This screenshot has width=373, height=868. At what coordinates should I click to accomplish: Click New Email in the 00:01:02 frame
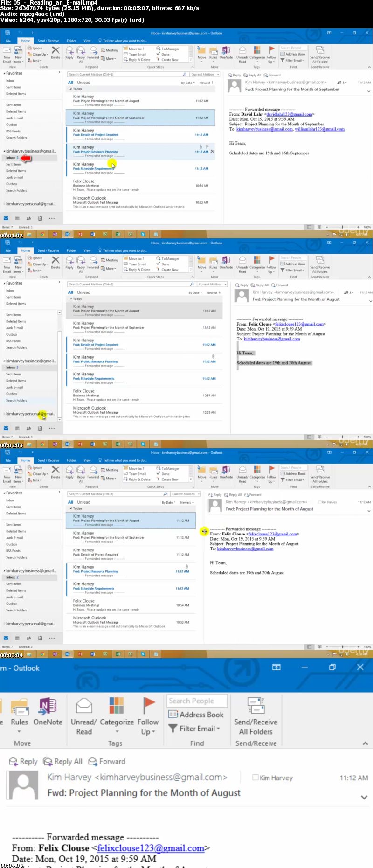click(x=7, y=55)
